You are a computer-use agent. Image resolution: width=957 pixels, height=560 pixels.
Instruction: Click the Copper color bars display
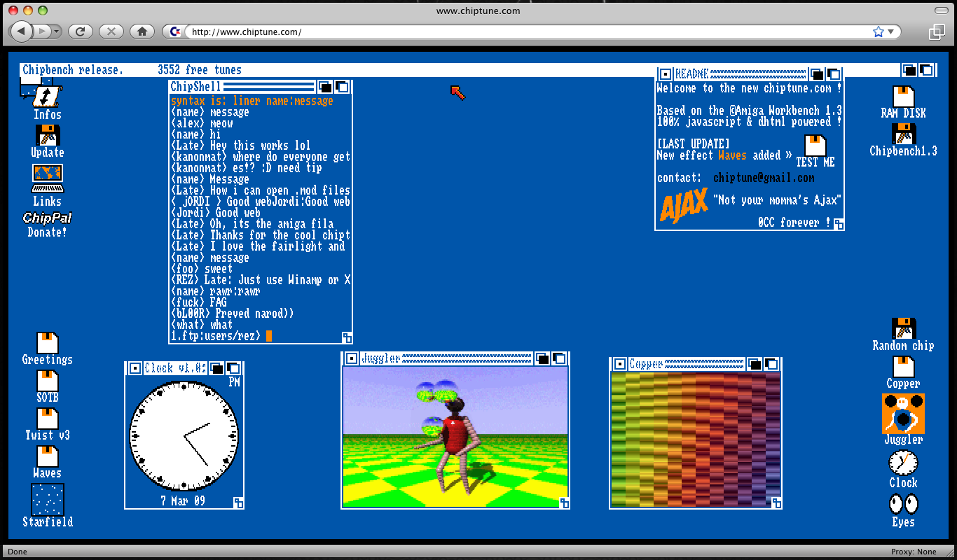click(x=696, y=439)
